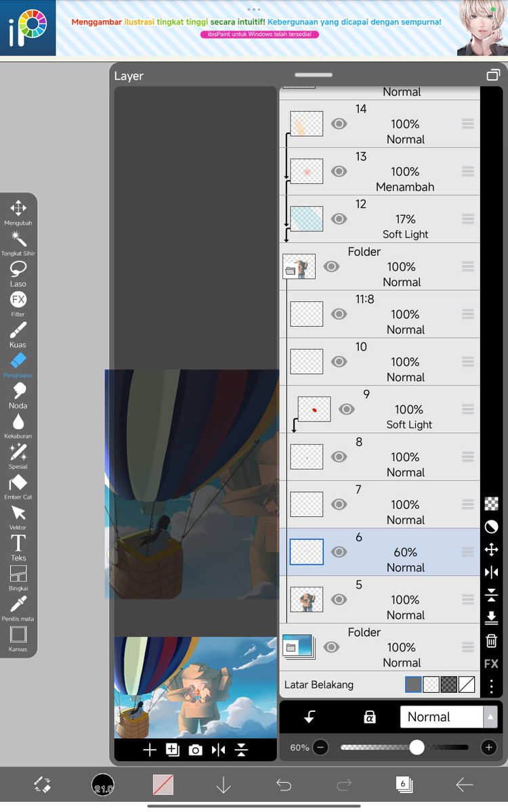Select the Tongkat Sihir magic wand tool
Image resolution: width=508 pixels, height=812 pixels.
pos(18,243)
